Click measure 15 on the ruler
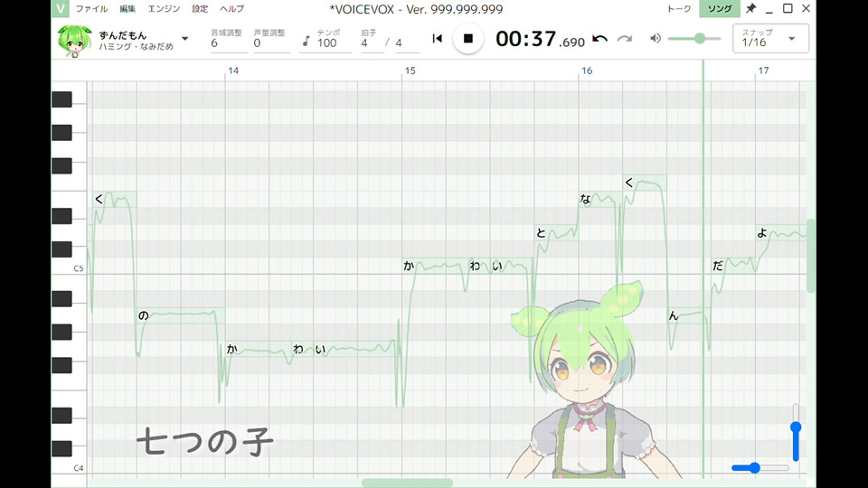This screenshot has height=488, width=868. (410, 70)
